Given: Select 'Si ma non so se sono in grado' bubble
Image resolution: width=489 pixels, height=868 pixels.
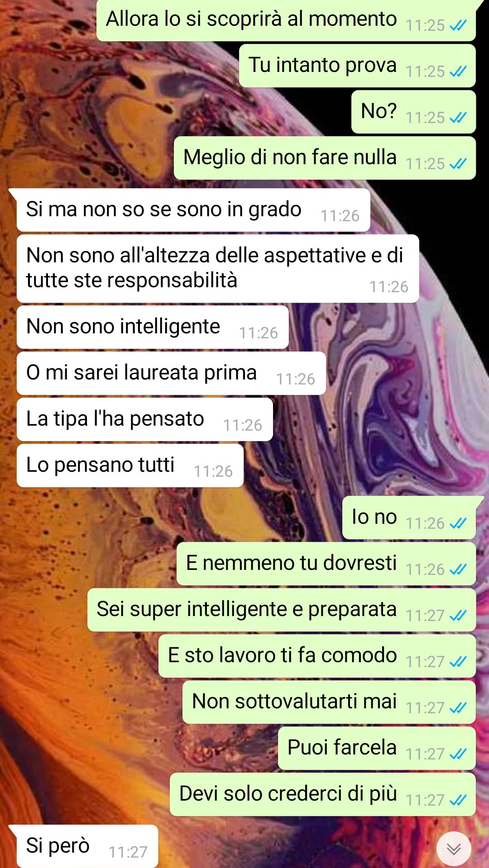Looking at the screenshot, I should pyautogui.click(x=193, y=210).
